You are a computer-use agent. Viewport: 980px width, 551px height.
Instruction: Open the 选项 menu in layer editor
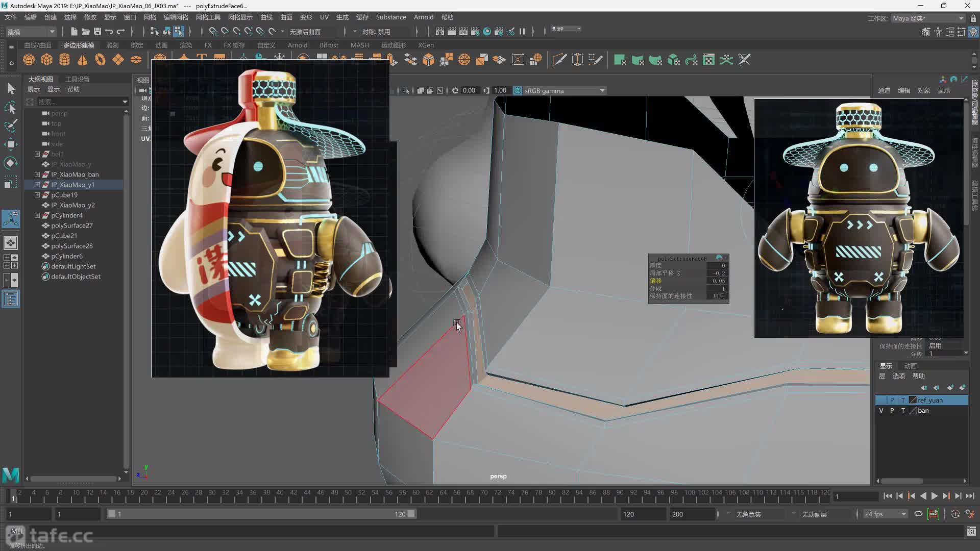(x=898, y=376)
